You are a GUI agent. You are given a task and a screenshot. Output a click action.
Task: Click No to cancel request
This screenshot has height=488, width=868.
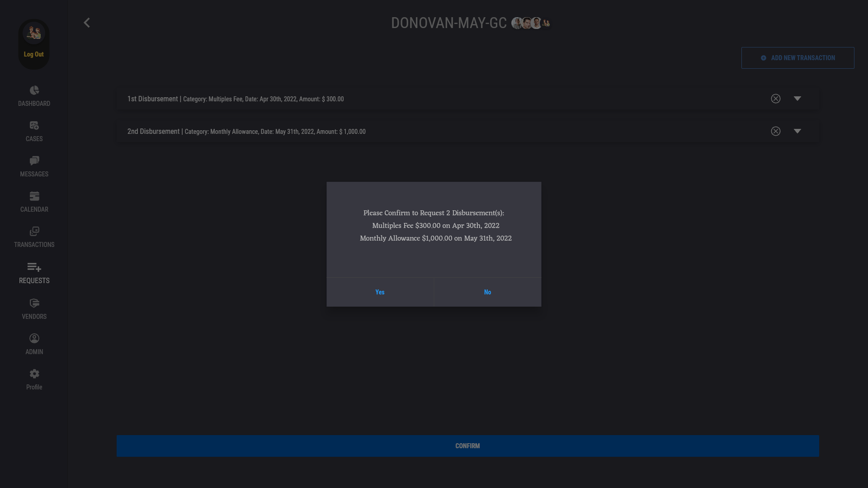(x=487, y=292)
